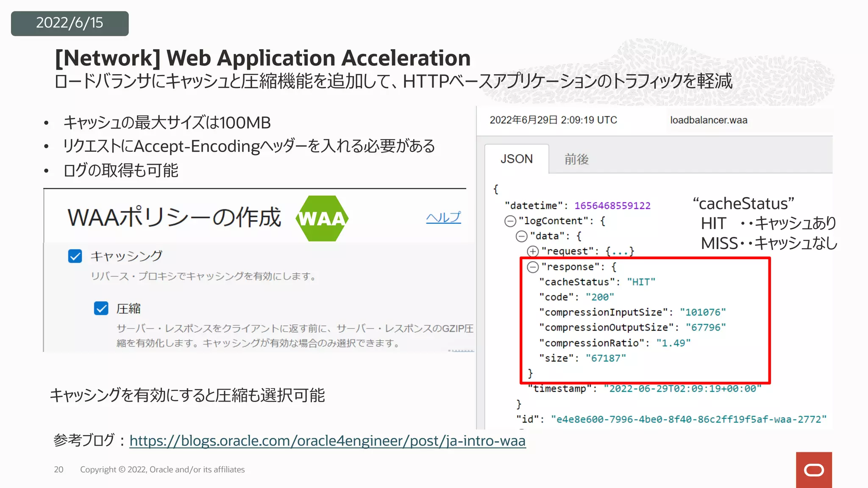
Task: Open the ヘルプ link
Action: pyautogui.click(x=443, y=217)
